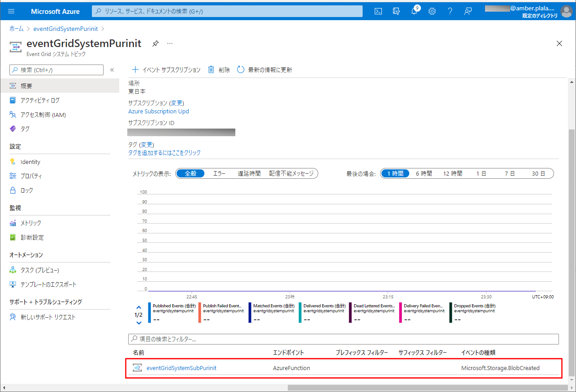Open portal settings gear icon
The image size is (576, 392).
tap(432, 11)
